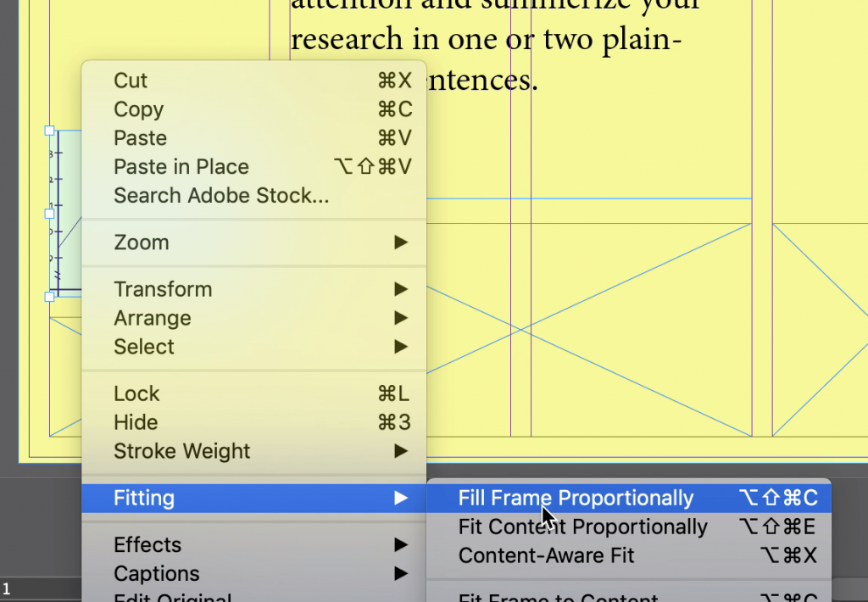Screen dimensions: 868x602
Task: Expand the Stroke Weight submenu
Action: tap(254, 451)
